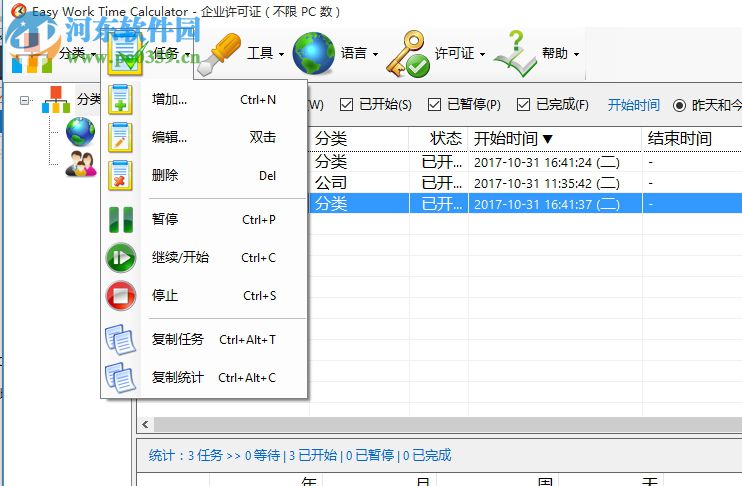Click the app icon in title bar
Screen dimensions: 742x486
click(19, 10)
